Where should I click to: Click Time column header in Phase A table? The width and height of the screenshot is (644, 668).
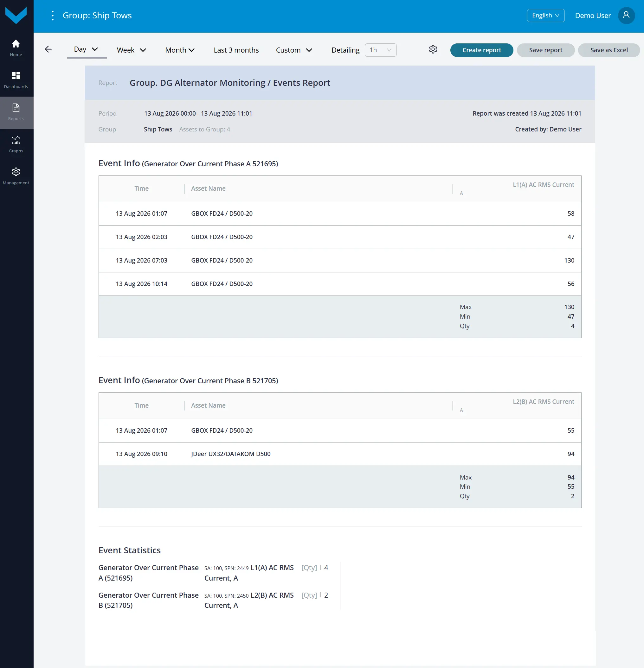pyautogui.click(x=141, y=188)
